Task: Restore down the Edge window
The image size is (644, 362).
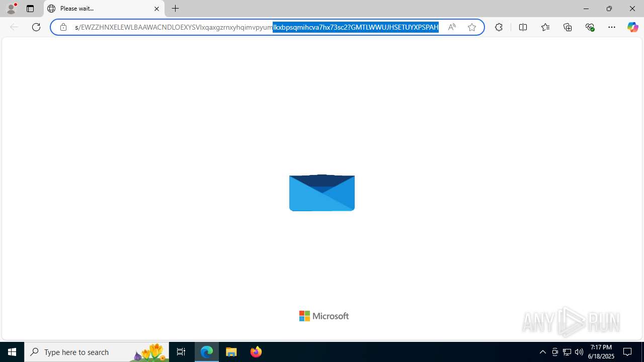Action: [x=609, y=9]
